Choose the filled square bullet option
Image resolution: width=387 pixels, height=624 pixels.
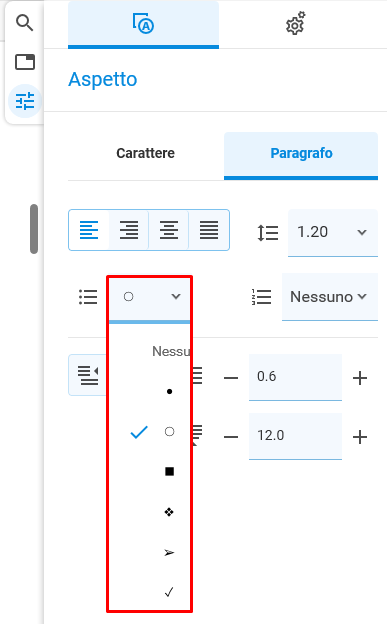pyautogui.click(x=169, y=472)
